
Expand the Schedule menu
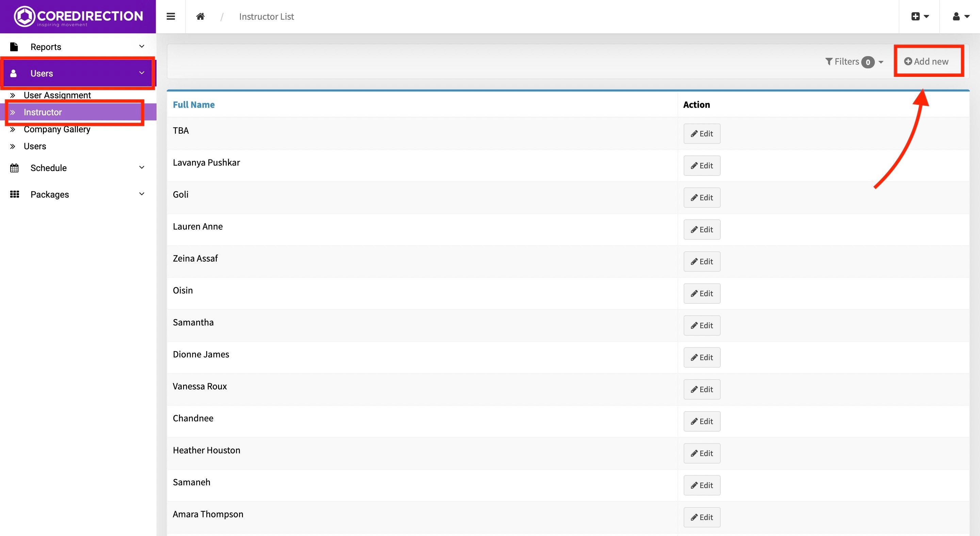click(x=78, y=168)
